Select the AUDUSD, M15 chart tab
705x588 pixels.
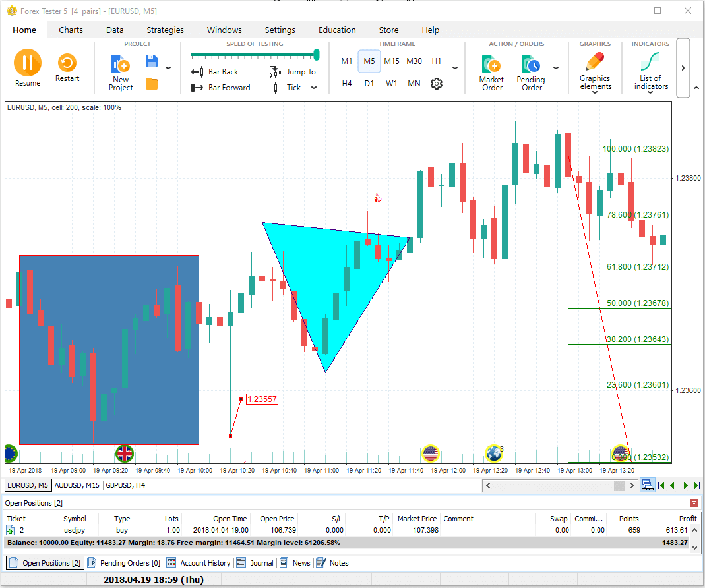[x=77, y=486]
